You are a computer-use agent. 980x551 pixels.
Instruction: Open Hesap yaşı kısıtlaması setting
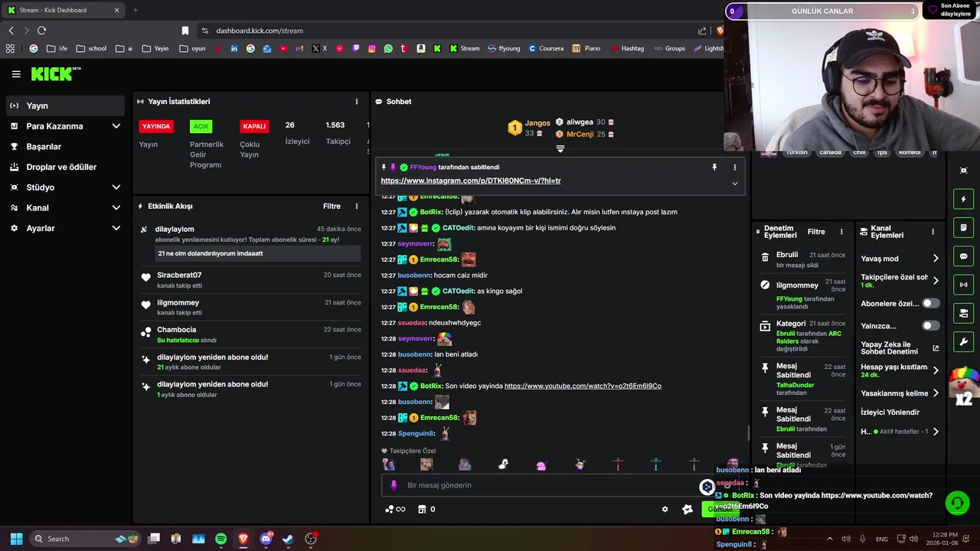click(x=899, y=370)
